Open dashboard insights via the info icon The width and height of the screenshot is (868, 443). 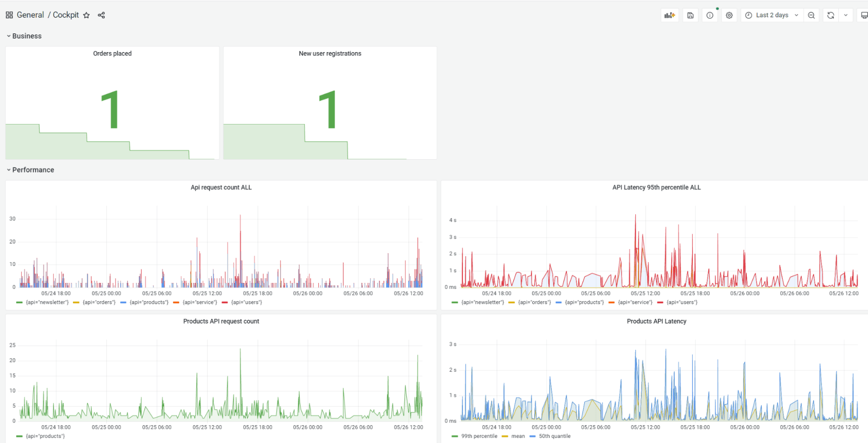pos(710,15)
